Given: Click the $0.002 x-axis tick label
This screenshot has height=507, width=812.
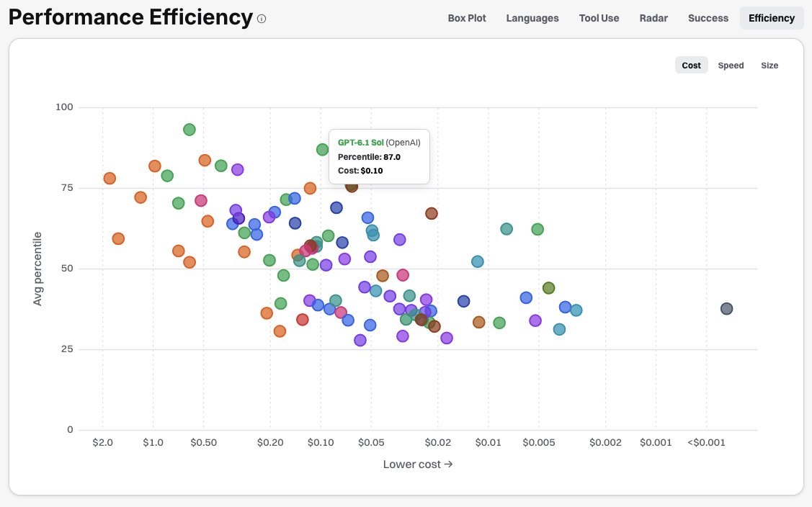Looking at the screenshot, I should tap(605, 443).
